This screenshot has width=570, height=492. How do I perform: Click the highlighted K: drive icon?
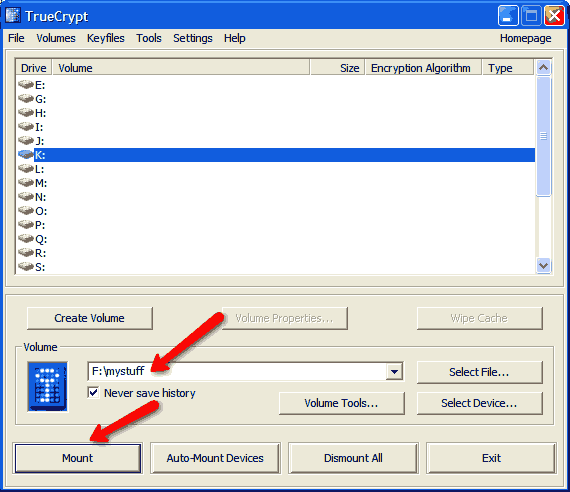[26, 155]
